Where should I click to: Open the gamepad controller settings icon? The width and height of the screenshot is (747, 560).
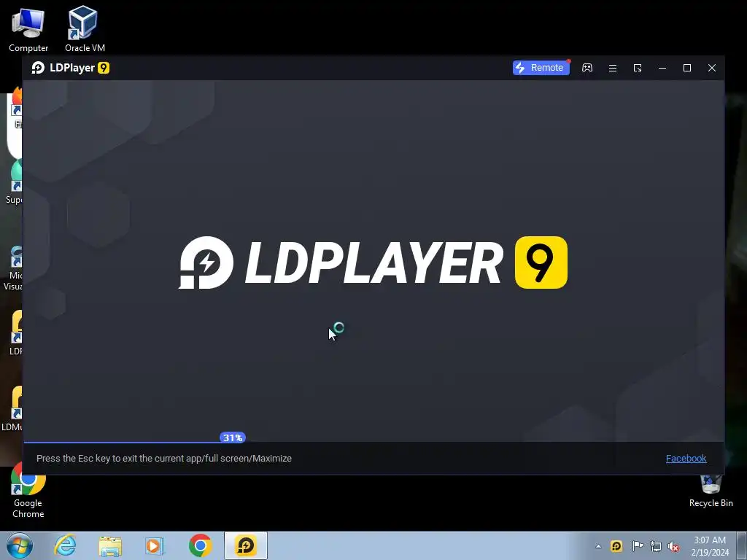pyautogui.click(x=587, y=68)
